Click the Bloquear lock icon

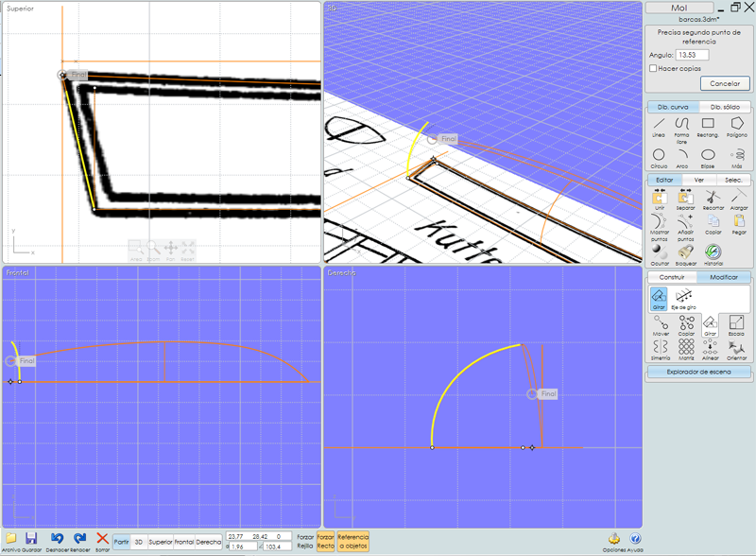[x=685, y=255]
